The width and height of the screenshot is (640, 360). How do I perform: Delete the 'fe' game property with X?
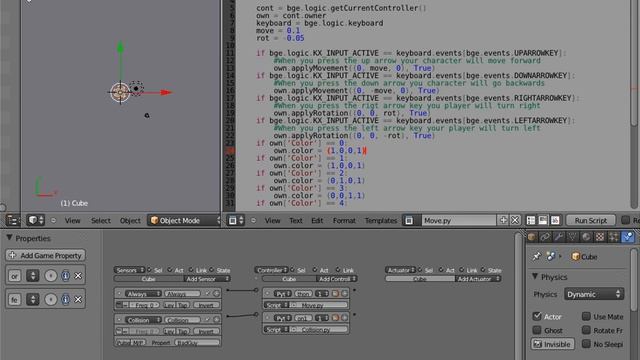(78, 300)
